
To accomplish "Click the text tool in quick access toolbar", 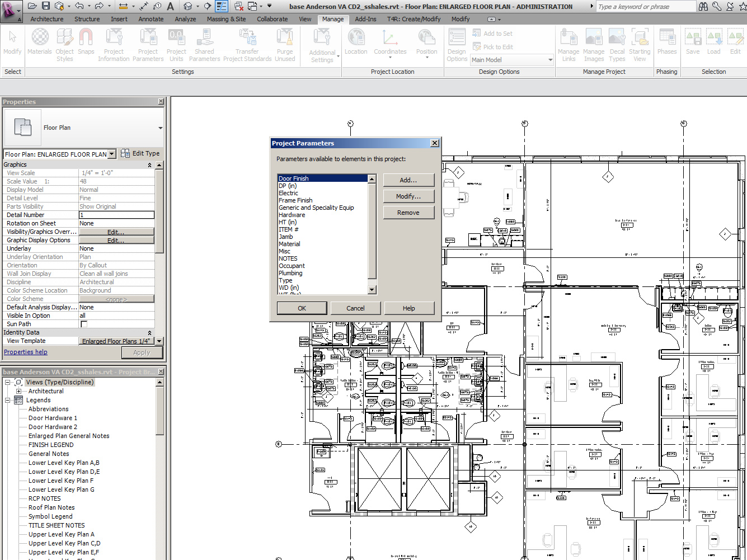I will (x=170, y=6).
